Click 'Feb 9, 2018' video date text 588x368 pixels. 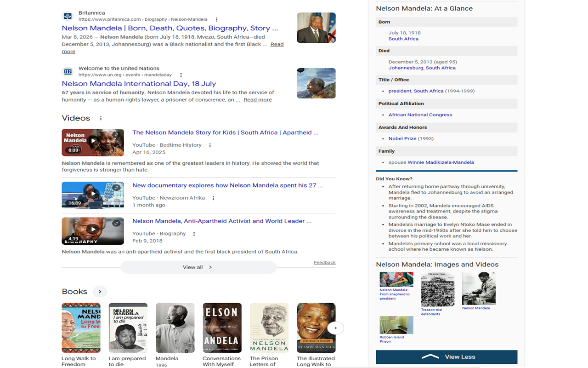[147, 241]
